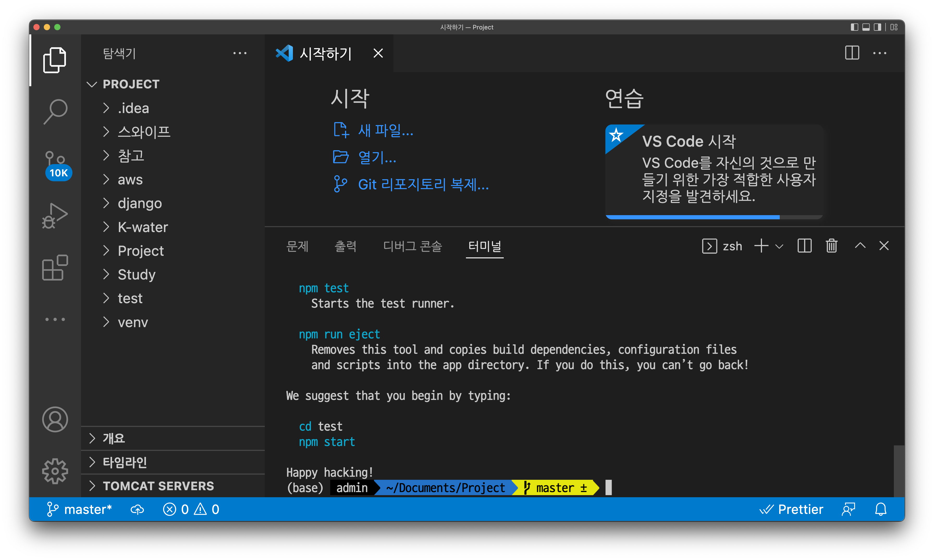Screen dimensions: 934x560
Task: Click the terminal vertical scrollbar
Action: 899,471
